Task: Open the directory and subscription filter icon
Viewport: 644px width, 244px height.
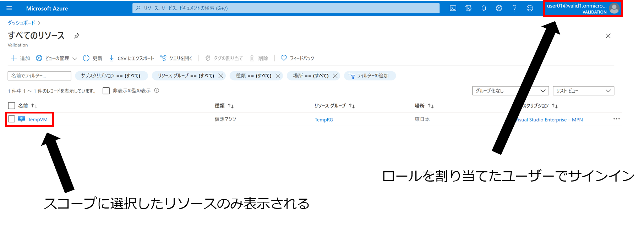Action: click(x=468, y=8)
